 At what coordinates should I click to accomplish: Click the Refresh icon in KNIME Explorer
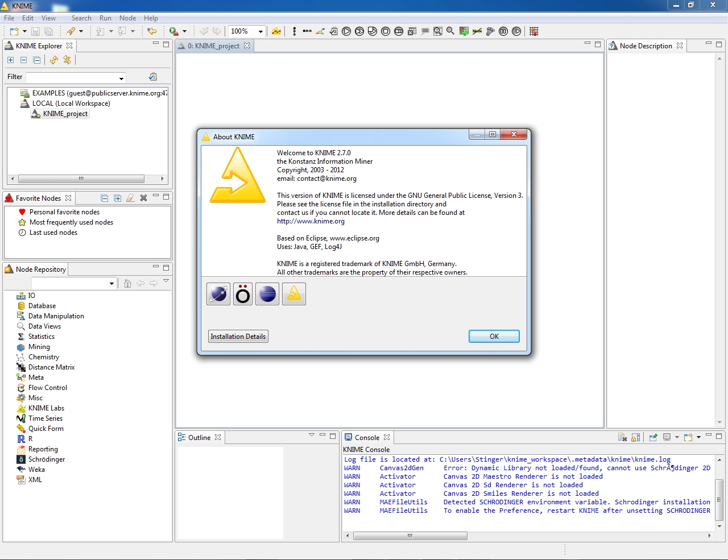click(x=54, y=60)
